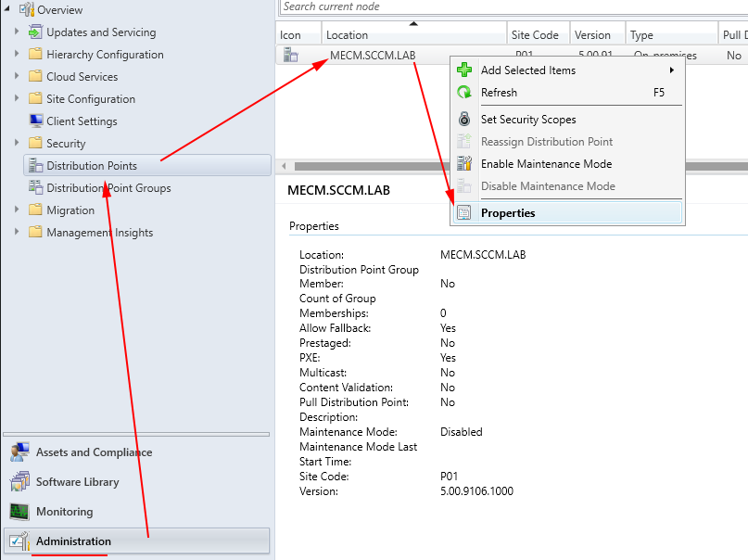Choose Properties from the context menu
Screen dimensions: 748x560
click(508, 213)
